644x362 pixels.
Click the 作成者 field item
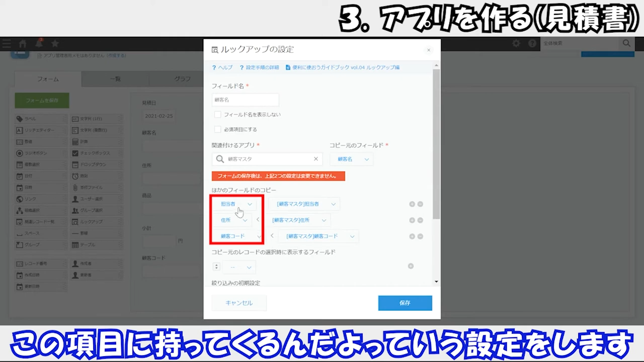click(x=96, y=263)
